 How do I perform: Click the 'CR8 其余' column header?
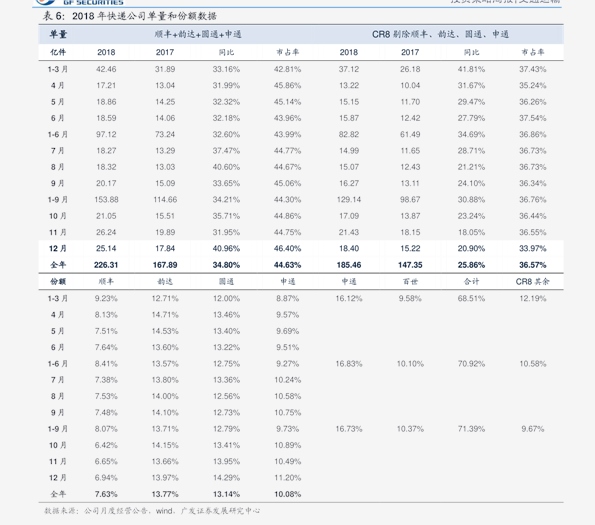pyautogui.click(x=532, y=281)
